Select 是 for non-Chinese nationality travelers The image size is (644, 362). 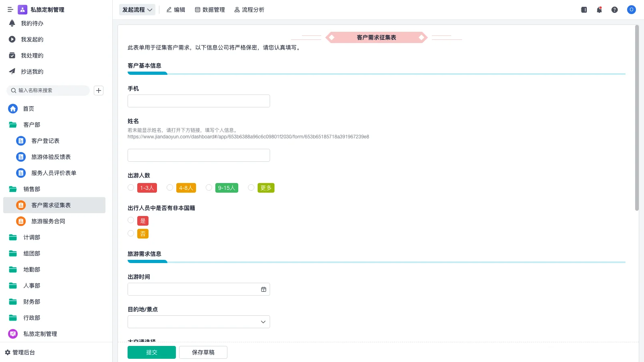tap(130, 220)
